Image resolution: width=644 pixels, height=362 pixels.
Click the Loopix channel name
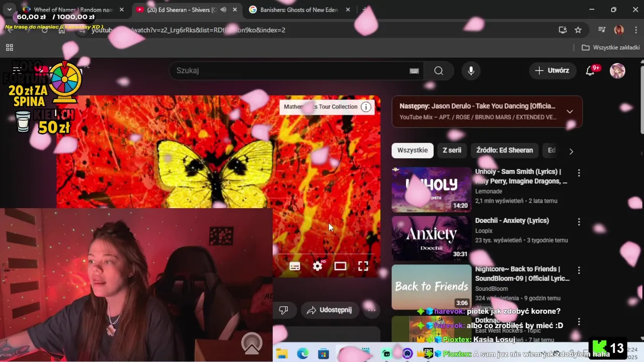[x=484, y=231]
